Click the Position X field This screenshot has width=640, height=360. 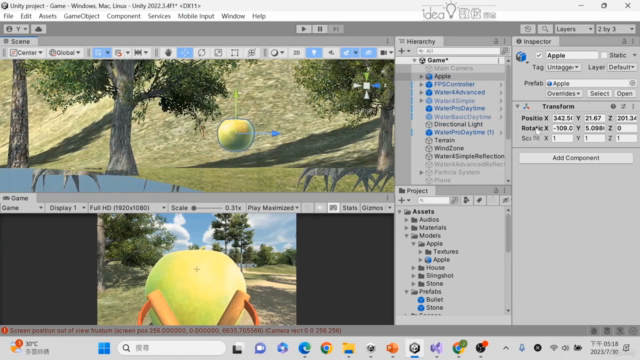(562, 118)
